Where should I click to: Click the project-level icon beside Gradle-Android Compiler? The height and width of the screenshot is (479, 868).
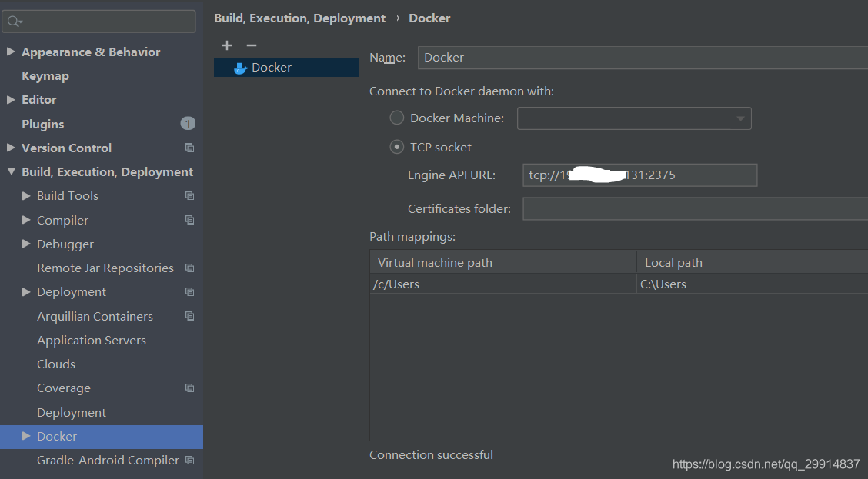tap(190, 461)
